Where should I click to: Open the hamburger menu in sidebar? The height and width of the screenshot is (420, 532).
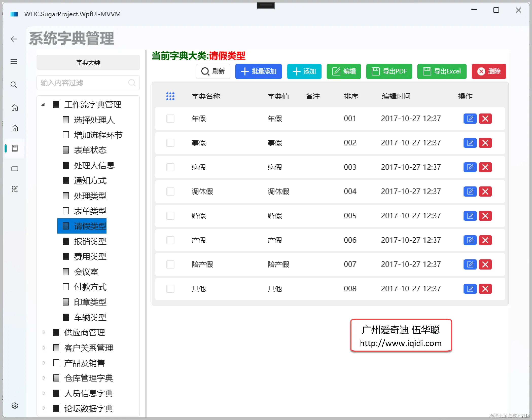(x=14, y=62)
